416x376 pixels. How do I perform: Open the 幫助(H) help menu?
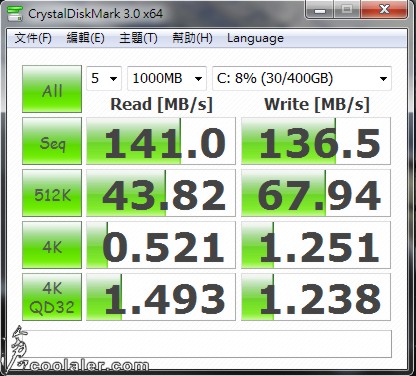coord(192,38)
